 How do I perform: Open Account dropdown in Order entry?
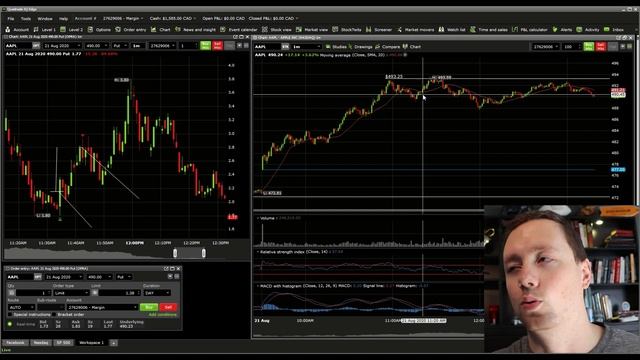tap(102, 307)
